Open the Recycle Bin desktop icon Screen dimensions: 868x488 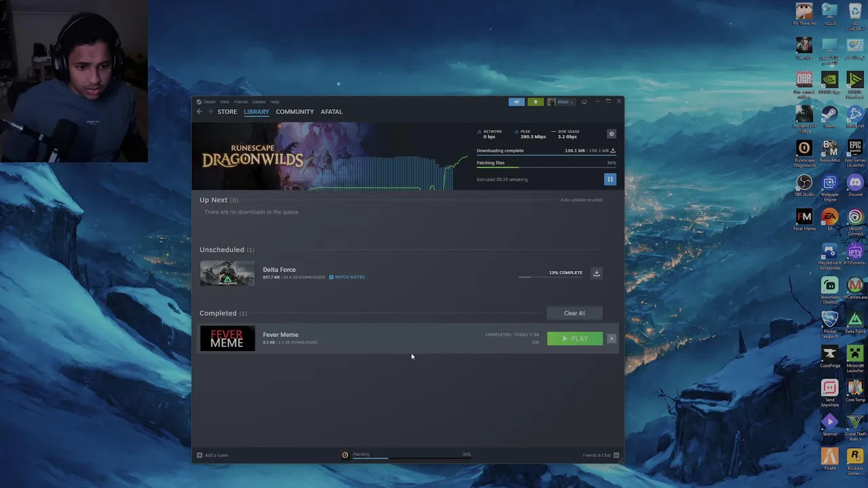point(855,15)
